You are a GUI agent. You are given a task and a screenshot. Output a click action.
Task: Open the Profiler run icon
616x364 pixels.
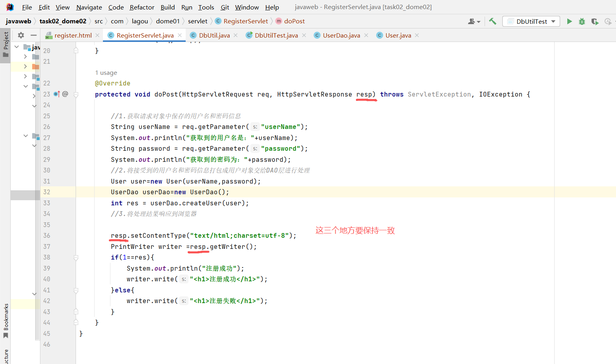pyautogui.click(x=608, y=21)
